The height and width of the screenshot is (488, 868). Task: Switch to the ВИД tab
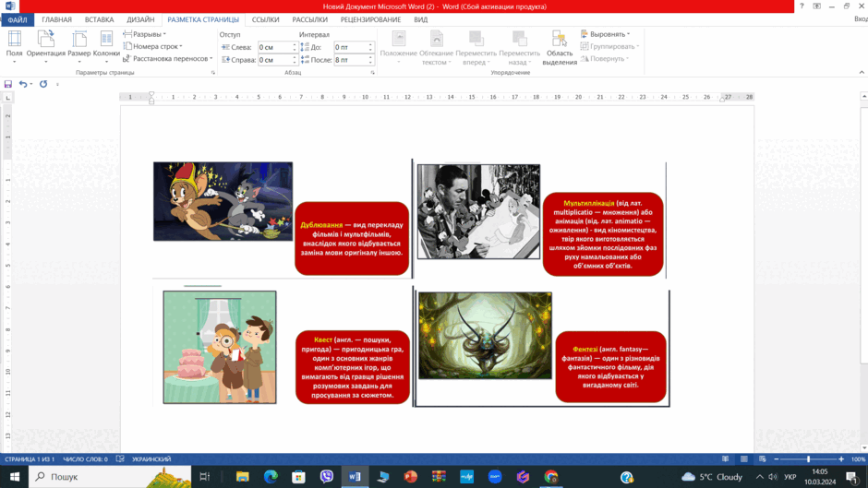click(x=421, y=19)
